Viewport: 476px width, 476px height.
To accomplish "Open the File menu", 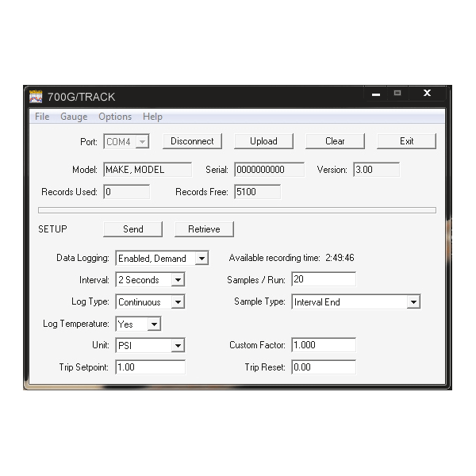I will click(42, 117).
